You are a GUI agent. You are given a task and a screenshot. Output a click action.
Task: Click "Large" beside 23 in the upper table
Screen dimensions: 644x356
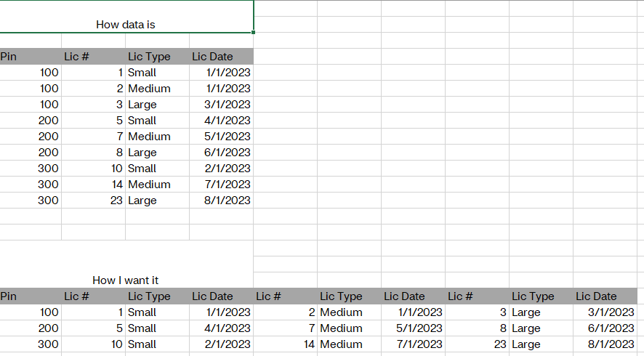pyautogui.click(x=142, y=200)
